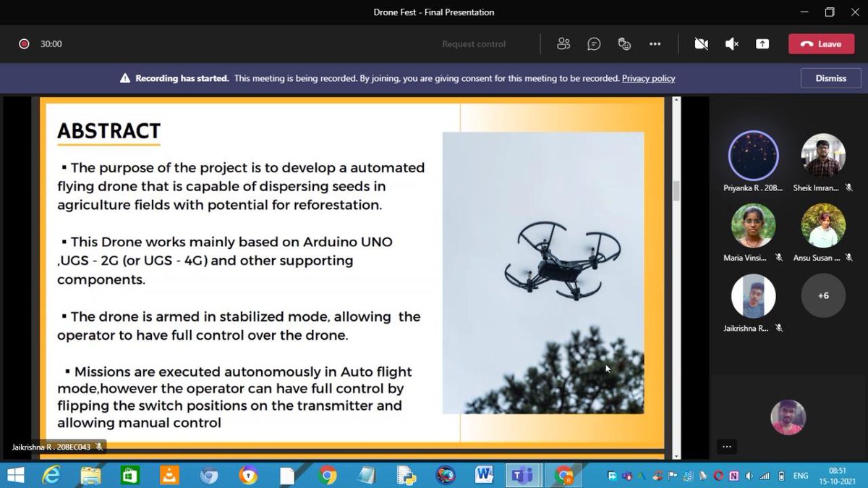
Task: Open the OneNote tray icon
Action: click(734, 476)
